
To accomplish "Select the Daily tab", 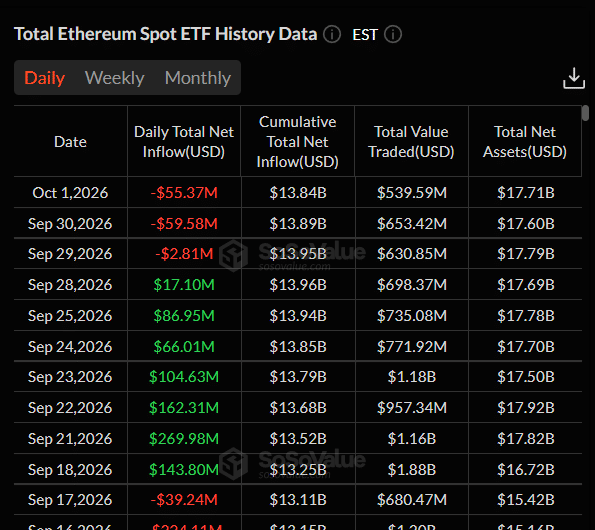I will pos(45,78).
